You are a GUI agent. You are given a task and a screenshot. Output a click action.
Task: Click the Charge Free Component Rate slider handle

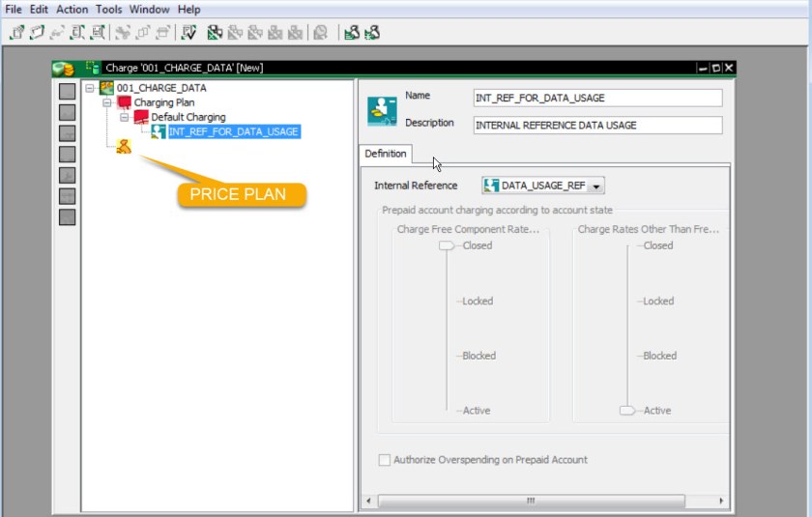447,245
